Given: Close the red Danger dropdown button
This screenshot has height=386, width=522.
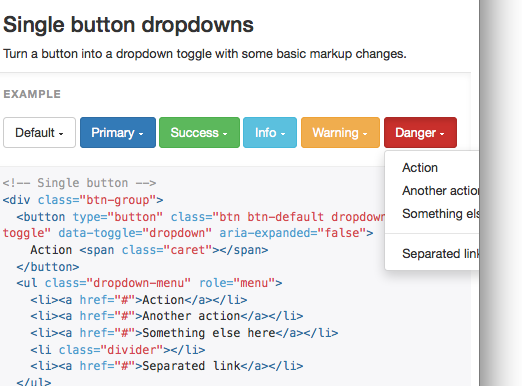Looking at the screenshot, I should 420,133.
